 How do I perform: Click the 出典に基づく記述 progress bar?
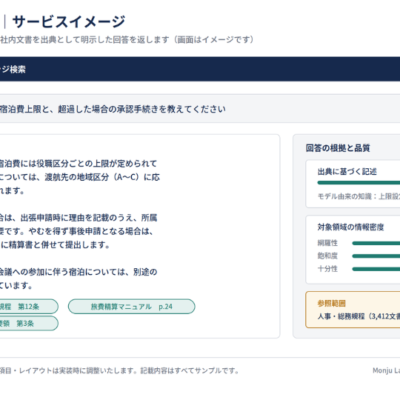click(359, 183)
